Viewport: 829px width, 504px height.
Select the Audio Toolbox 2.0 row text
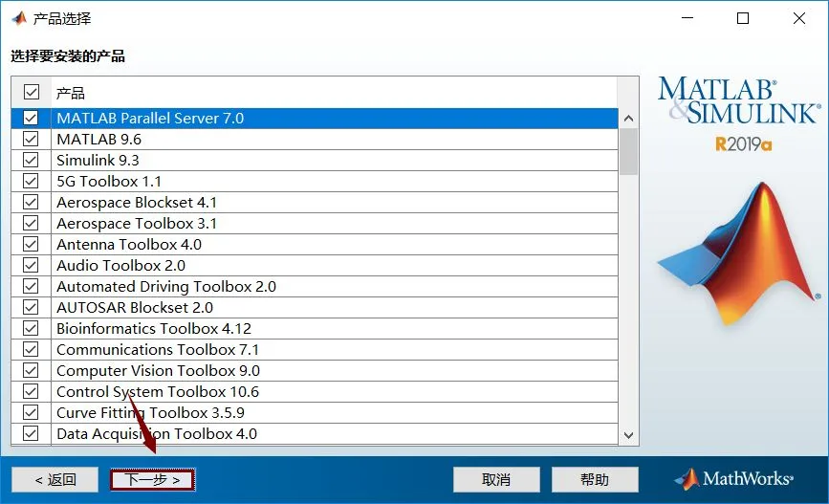pyautogui.click(x=121, y=265)
